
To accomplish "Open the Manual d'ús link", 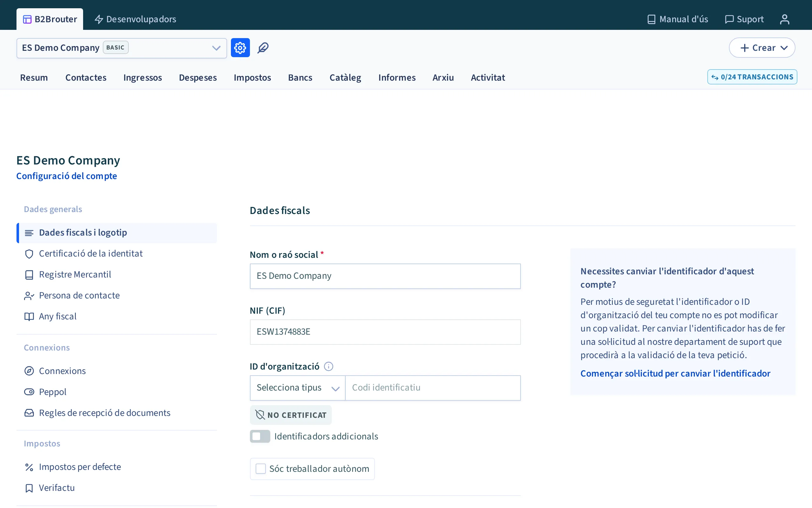I will coord(678,19).
